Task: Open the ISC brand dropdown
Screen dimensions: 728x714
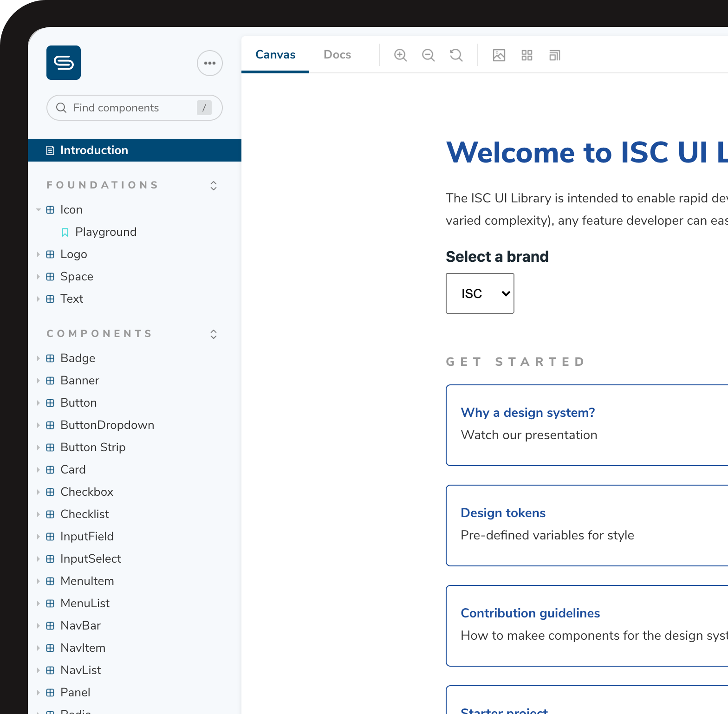Action: (x=480, y=293)
